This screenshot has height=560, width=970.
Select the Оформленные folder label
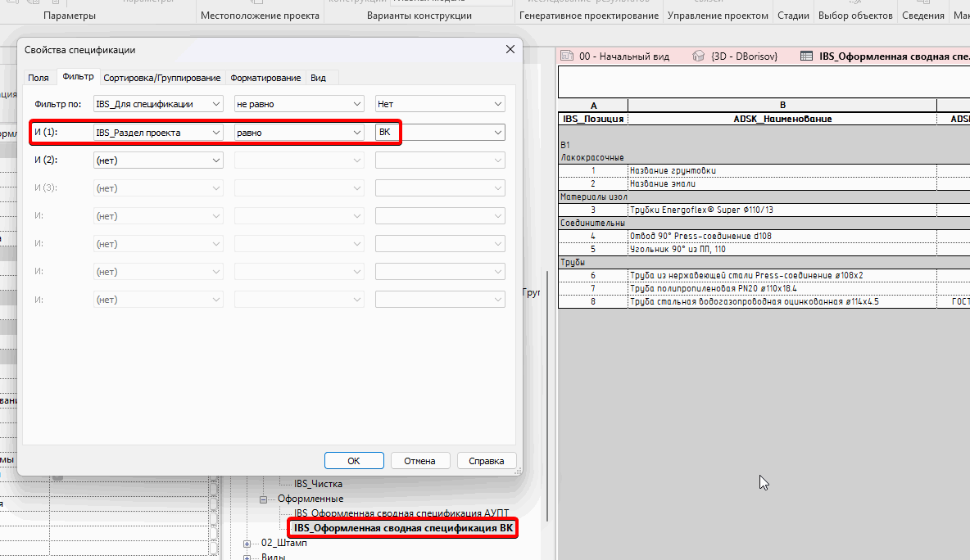click(x=310, y=499)
